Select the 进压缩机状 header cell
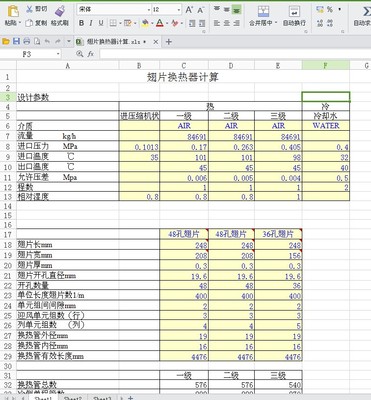 [x=139, y=116]
